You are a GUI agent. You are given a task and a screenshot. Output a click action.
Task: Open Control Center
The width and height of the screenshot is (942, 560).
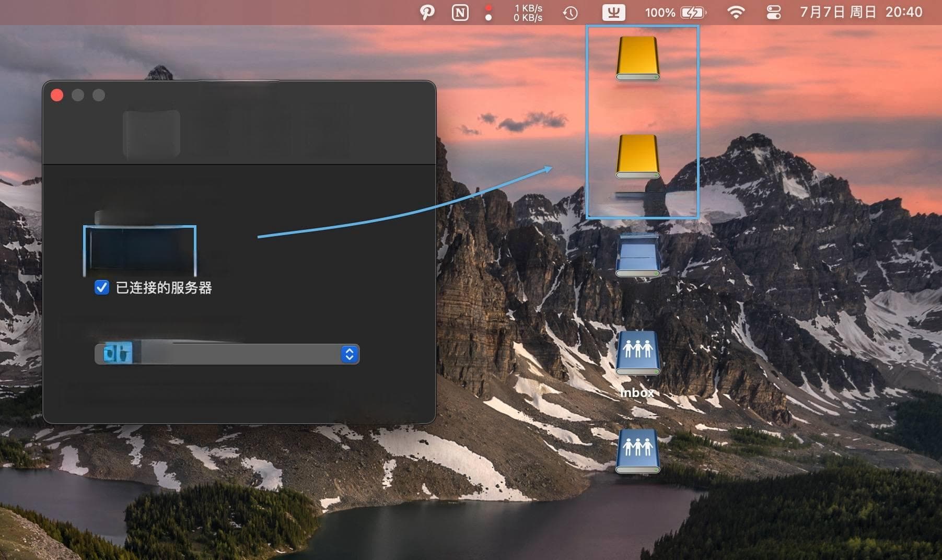(773, 13)
